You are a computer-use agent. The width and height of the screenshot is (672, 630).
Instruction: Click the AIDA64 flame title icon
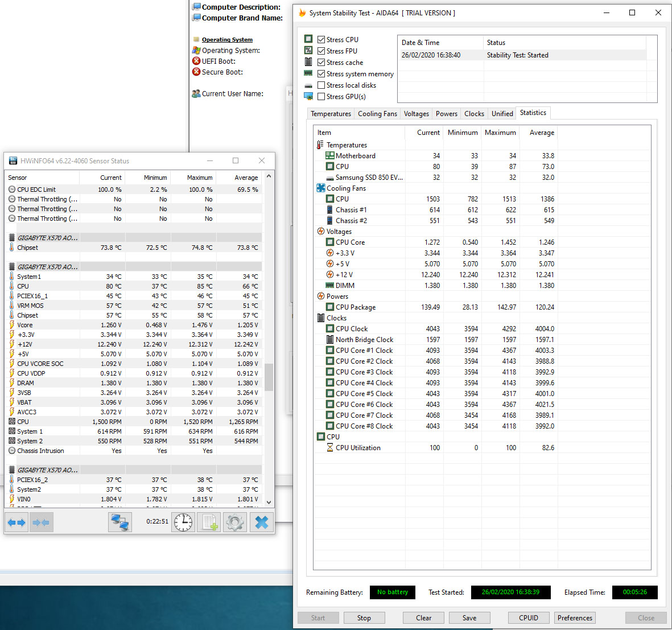click(x=303, y=13)
